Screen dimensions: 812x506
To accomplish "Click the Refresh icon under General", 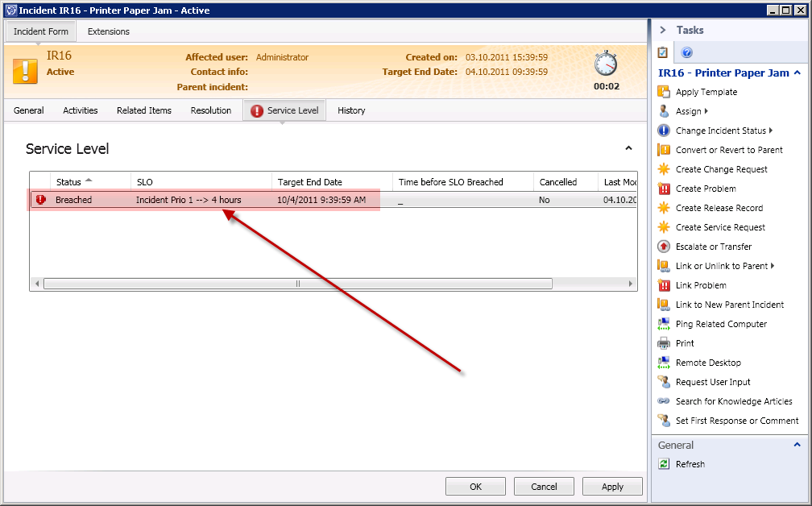I will tap(664, 464).
